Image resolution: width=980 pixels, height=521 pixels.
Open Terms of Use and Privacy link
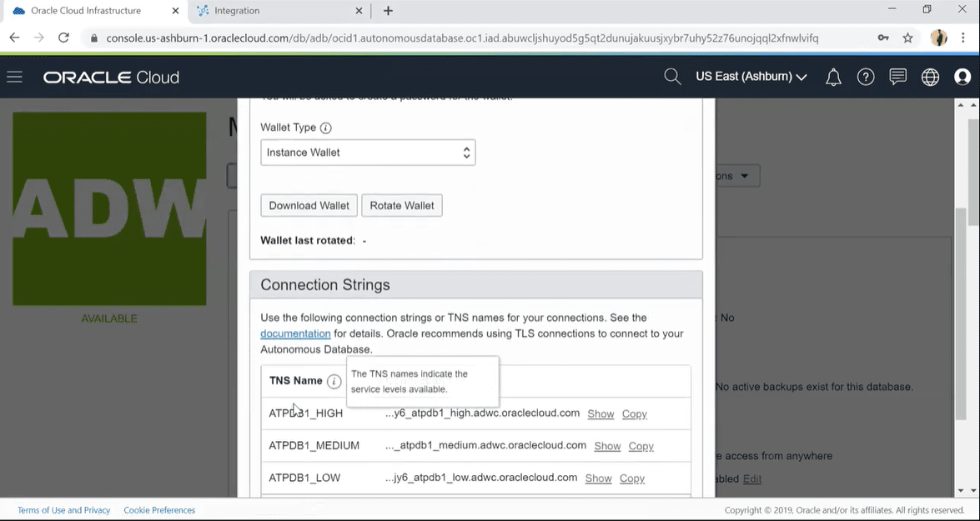coord(63,510)
